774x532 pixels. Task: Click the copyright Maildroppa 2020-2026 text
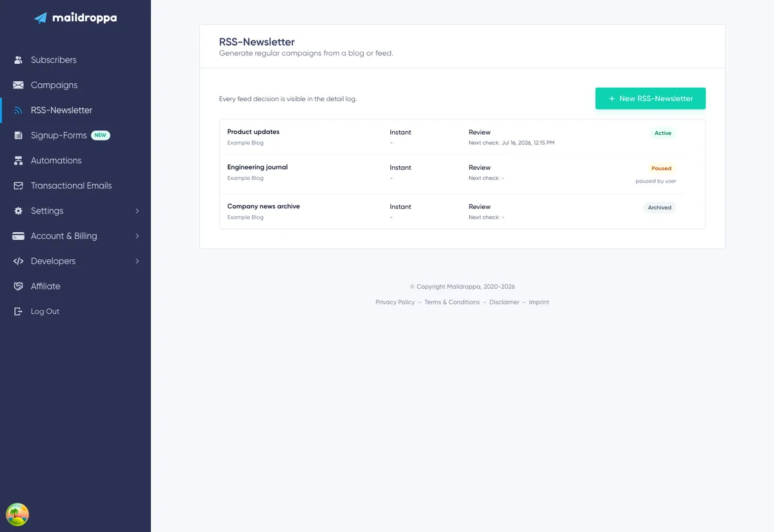(462, 287)
